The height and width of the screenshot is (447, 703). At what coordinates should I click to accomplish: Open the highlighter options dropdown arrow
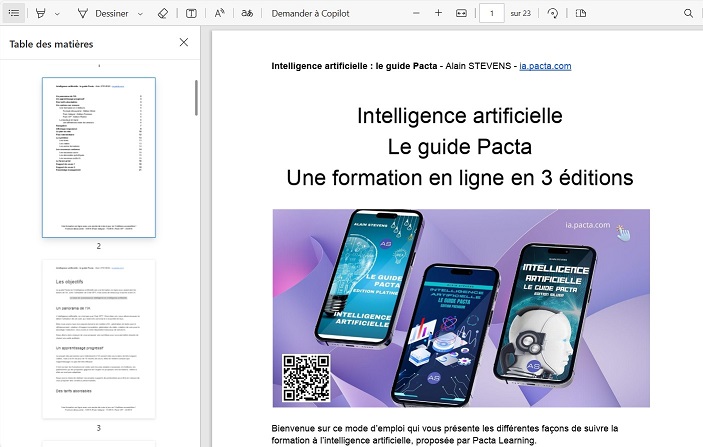(x=57, y=14)
